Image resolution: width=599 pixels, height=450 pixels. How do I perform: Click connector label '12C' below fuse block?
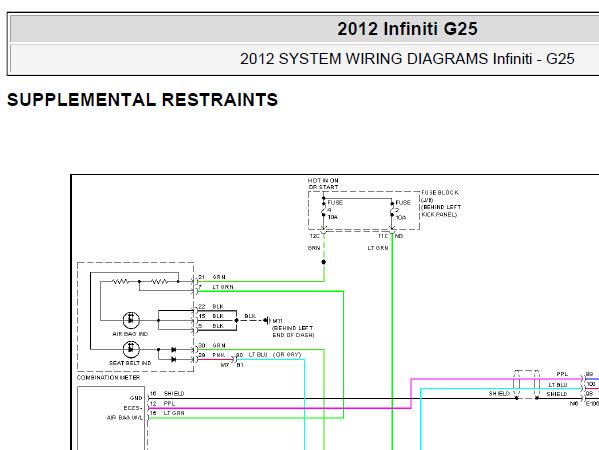click(314, 236)
